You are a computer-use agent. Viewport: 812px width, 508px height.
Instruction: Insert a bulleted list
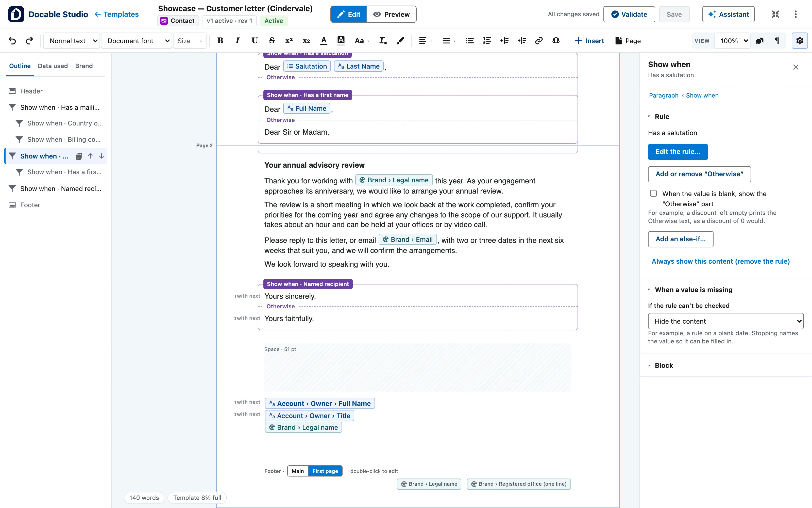click(x=470, y=41)
